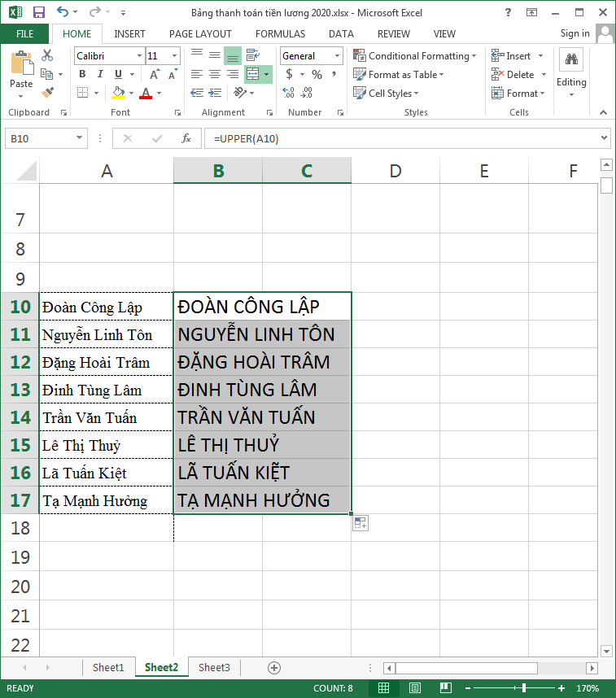The image size is (616, 698).
Task: Click the Sign in link
Action: [x=574, y=33]
